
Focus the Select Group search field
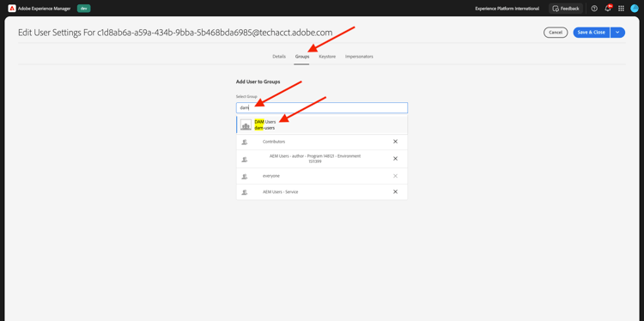pyautogui.click(x=322, y=108)
